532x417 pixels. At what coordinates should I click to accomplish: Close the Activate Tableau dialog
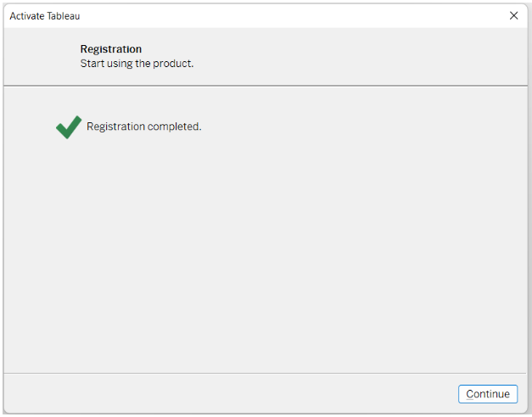click(513, 15)
